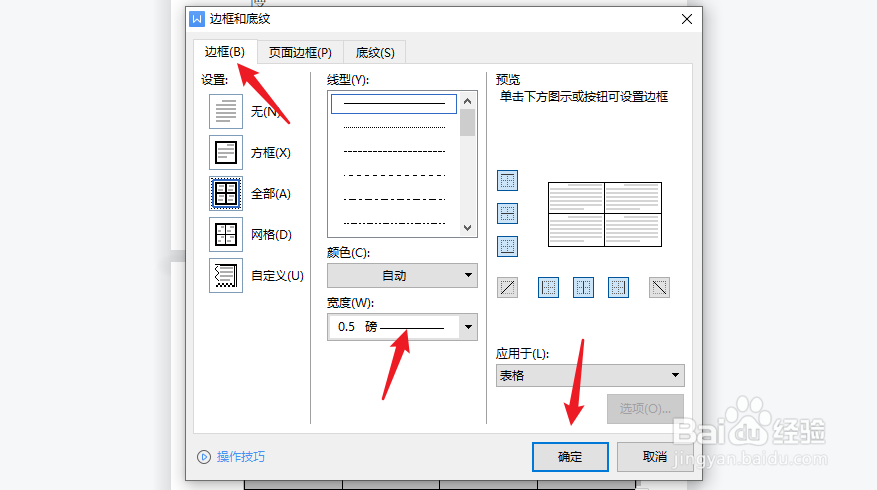The image size is (877, 490).
Task: Switch to 边框(B) tab
Action: [225, 52]
